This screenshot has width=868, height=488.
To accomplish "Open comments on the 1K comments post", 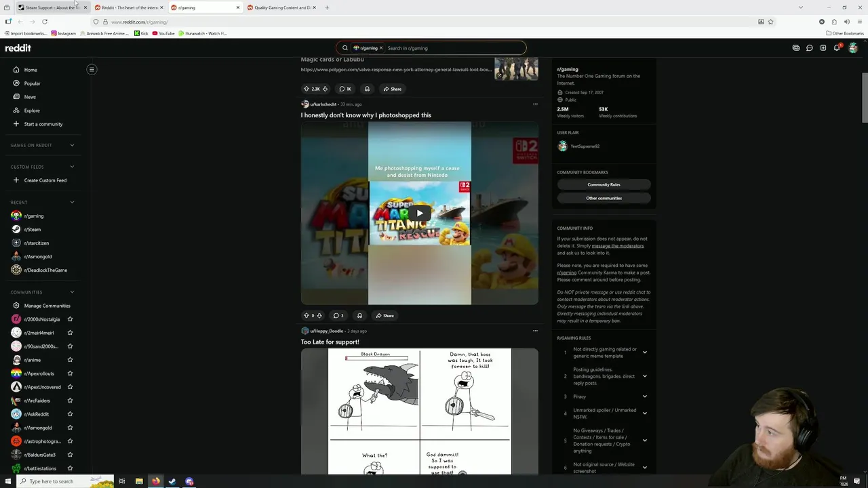I will click(346, 89).
